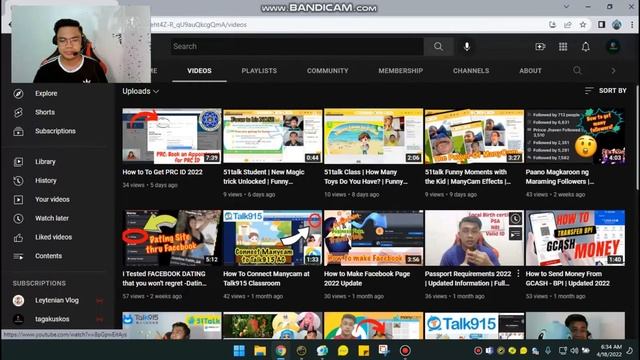Open How to Send Money From GCASH title
640x360 pixels.
coord(568,278)
